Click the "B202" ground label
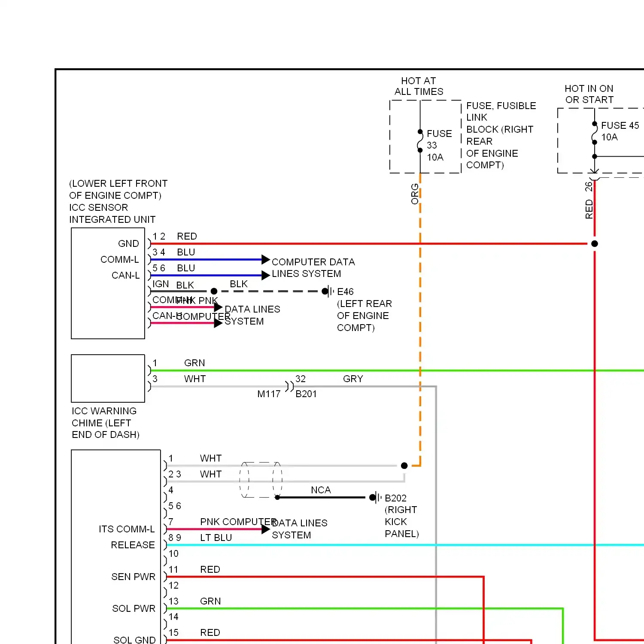644x644 pixels. [x=395, y=498]
